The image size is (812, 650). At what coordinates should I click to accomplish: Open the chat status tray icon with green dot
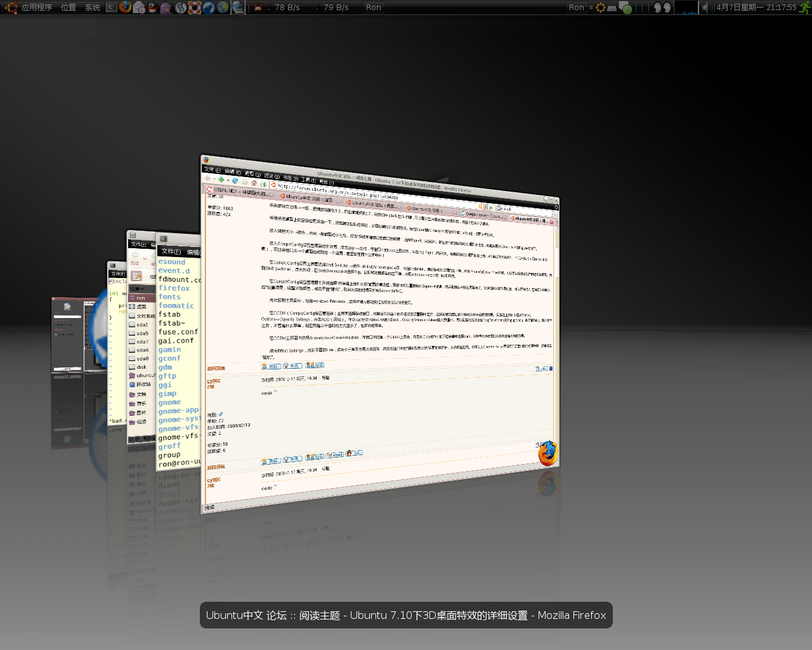coord(625,8)
